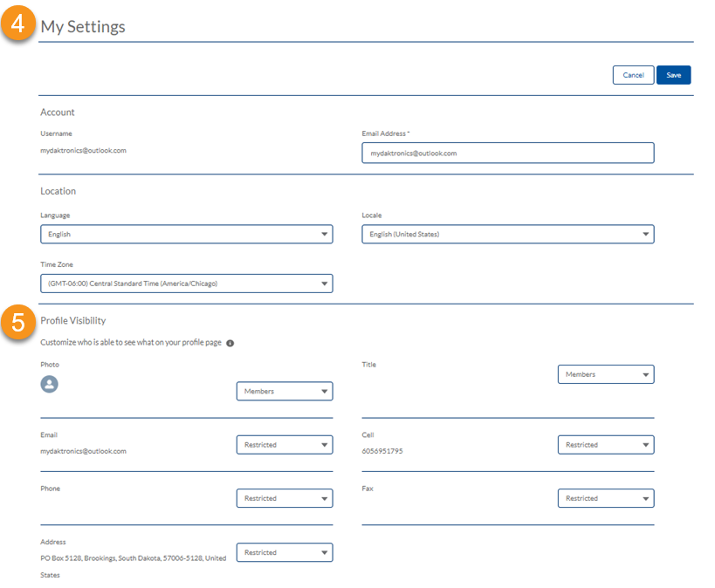Change Title visibility dropdown
This screenshot has width=715, height=588.
[x=605, y=374]
